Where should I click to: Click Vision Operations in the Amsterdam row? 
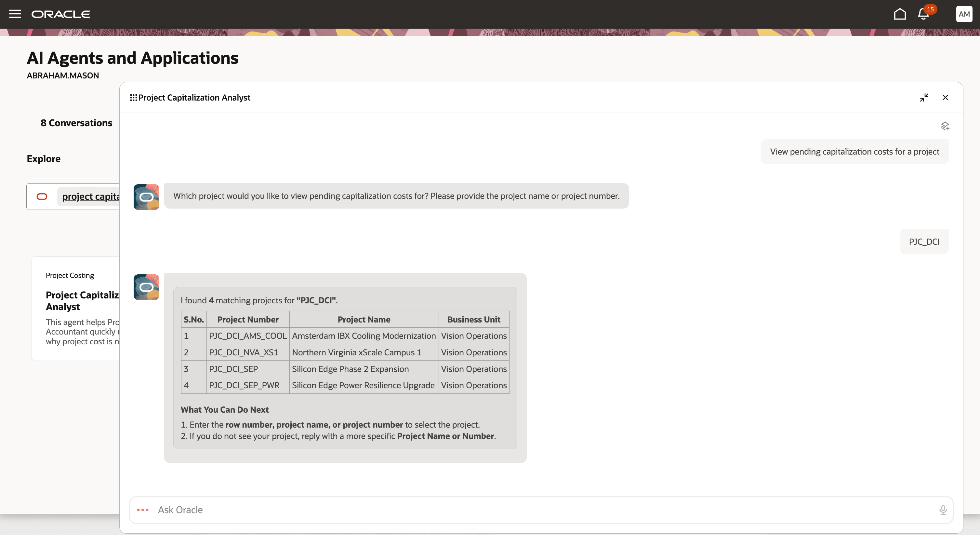[x=474, y=336]
